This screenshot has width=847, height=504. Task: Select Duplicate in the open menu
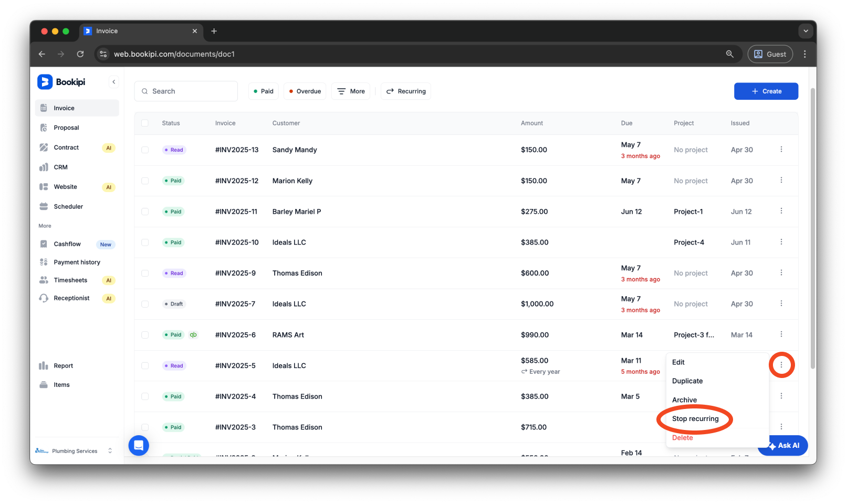pyautogui.click(x=687, y=381)
